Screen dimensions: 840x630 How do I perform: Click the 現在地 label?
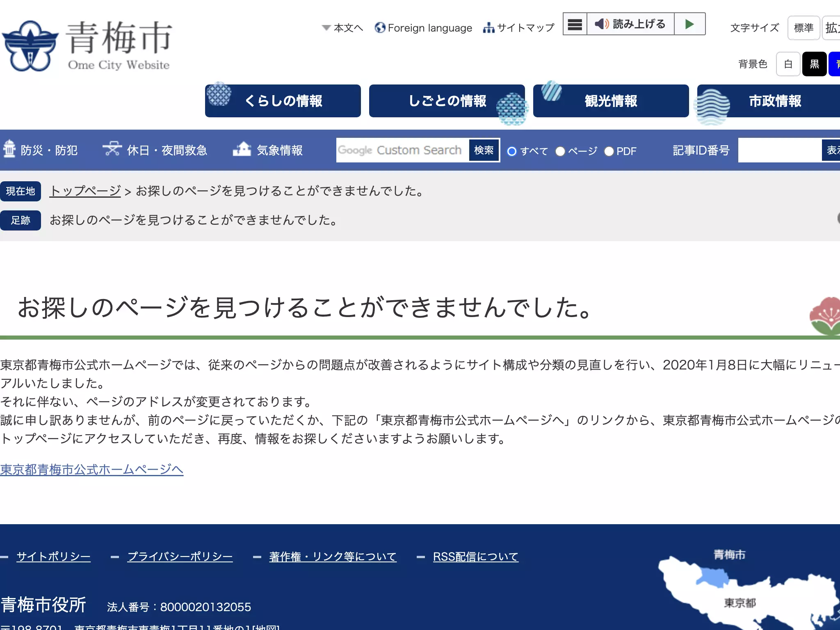click(21, 191)
